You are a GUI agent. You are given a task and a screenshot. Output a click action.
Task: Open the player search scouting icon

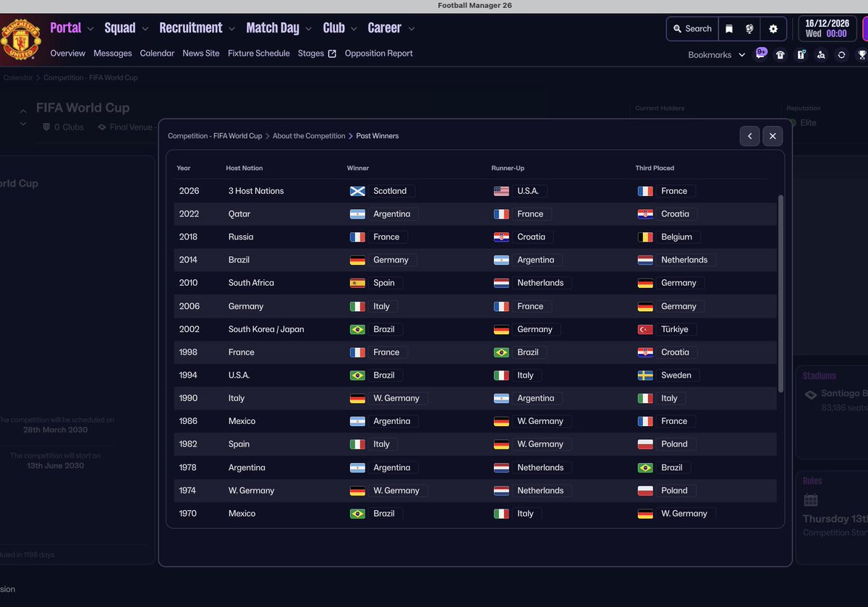pos(821,55)
